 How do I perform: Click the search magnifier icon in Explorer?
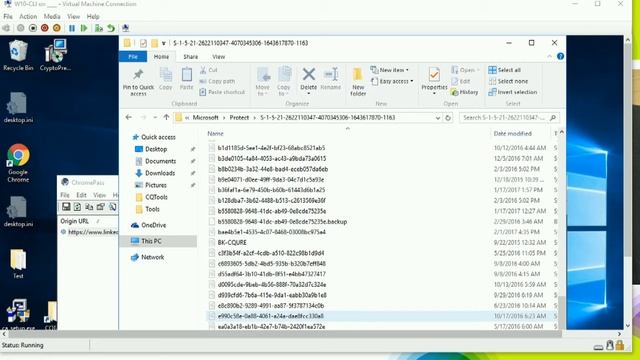553,118
